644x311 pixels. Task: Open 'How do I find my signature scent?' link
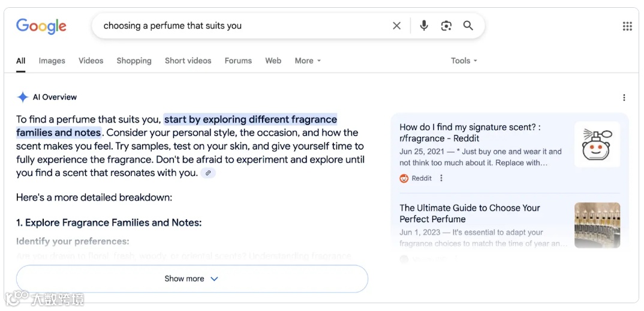[x=470, y=133]
